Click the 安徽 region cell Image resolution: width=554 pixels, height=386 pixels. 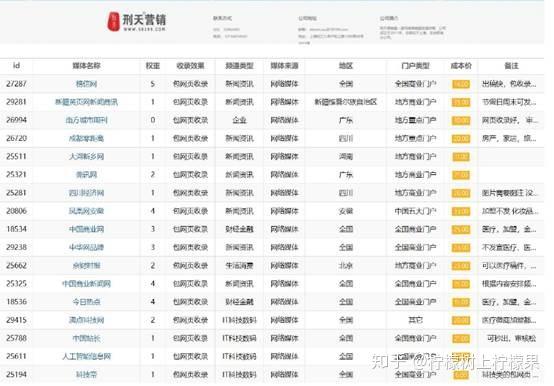(x=346, y=211)
